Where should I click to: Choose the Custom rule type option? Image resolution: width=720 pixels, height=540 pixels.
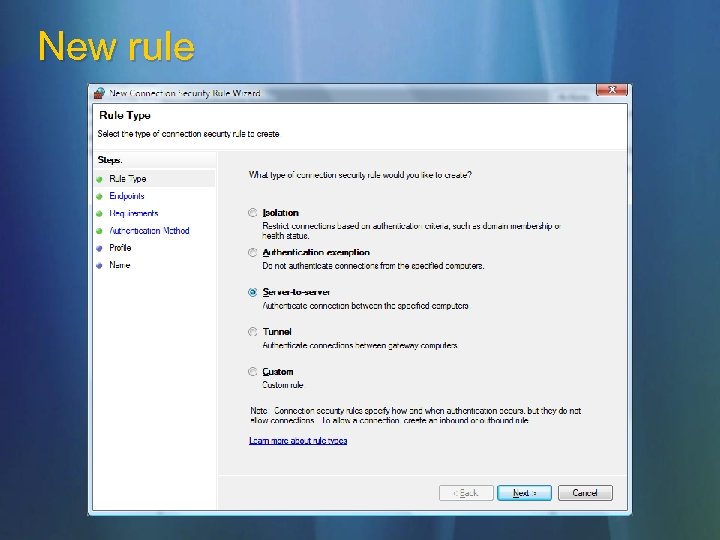253,371
